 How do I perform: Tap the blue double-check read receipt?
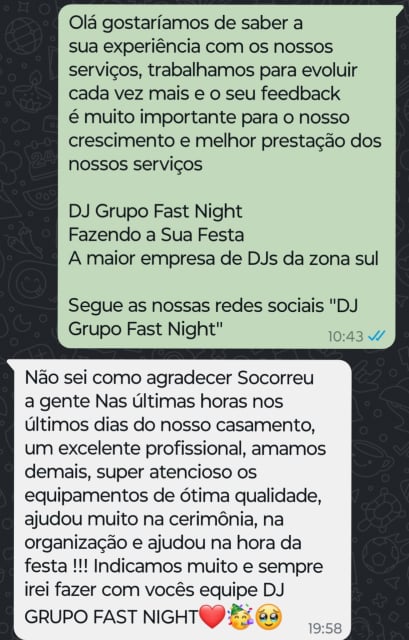click(x=376, y=336)
